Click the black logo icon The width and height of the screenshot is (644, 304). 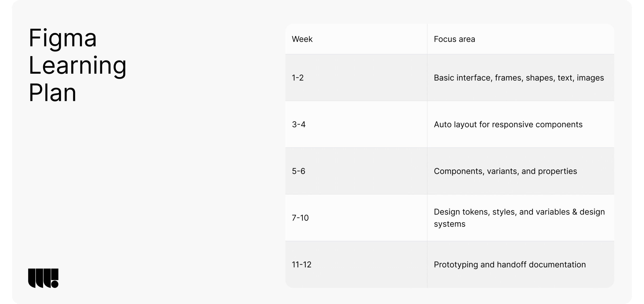(43, 278)
